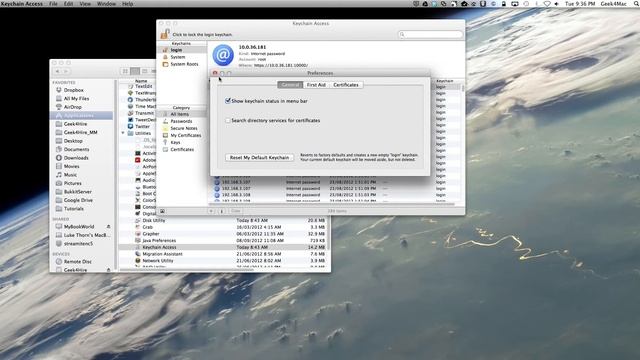Switch to Certificates preferences tab
This screenshot has width=640, height=360.
346,85
